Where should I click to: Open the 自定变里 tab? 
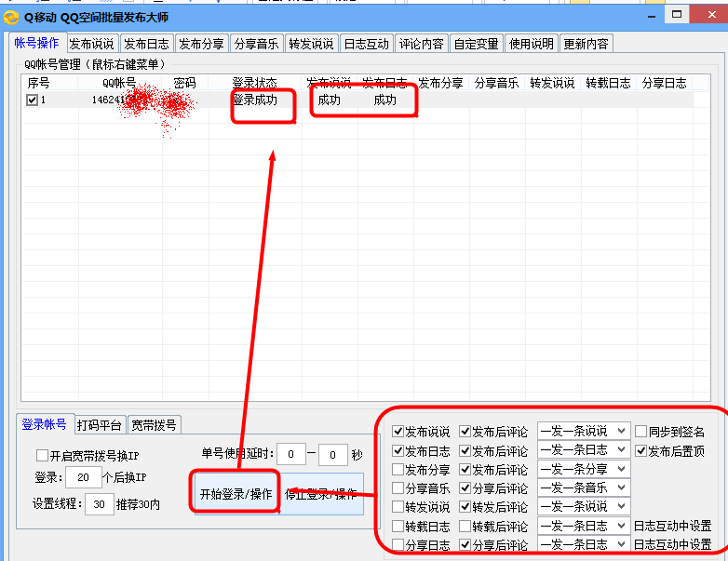click(476, 44)
